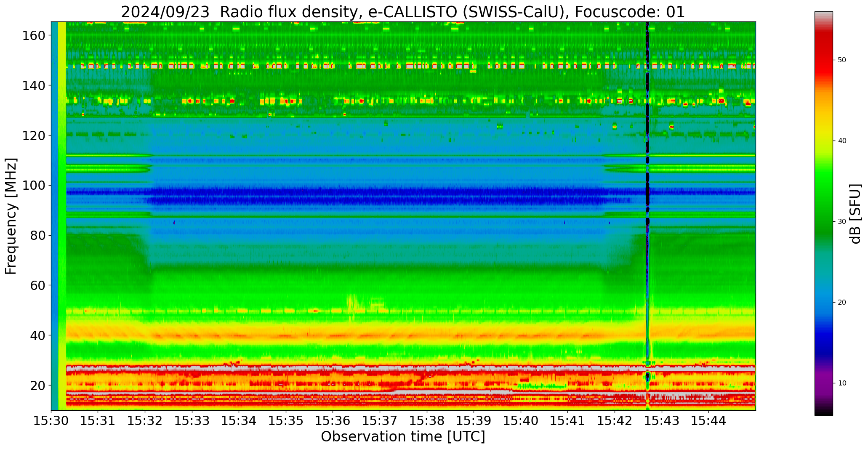Click the 'dB [SFU]' colorbar label
This screenshot has width=868, height=449.
coord(855,213)
